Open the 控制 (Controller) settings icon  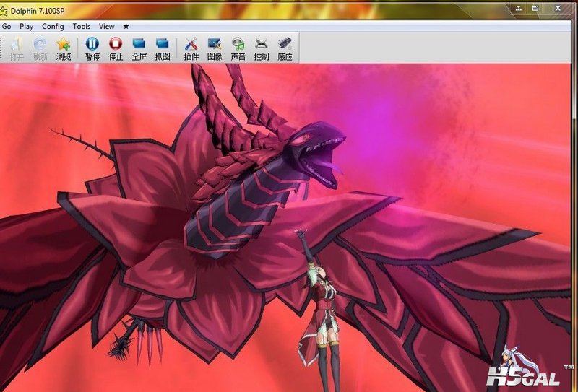pos(262,48)
